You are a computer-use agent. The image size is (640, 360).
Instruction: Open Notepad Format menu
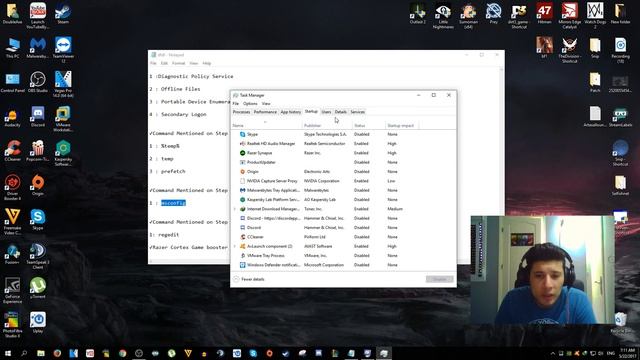[x=178, y=63]
